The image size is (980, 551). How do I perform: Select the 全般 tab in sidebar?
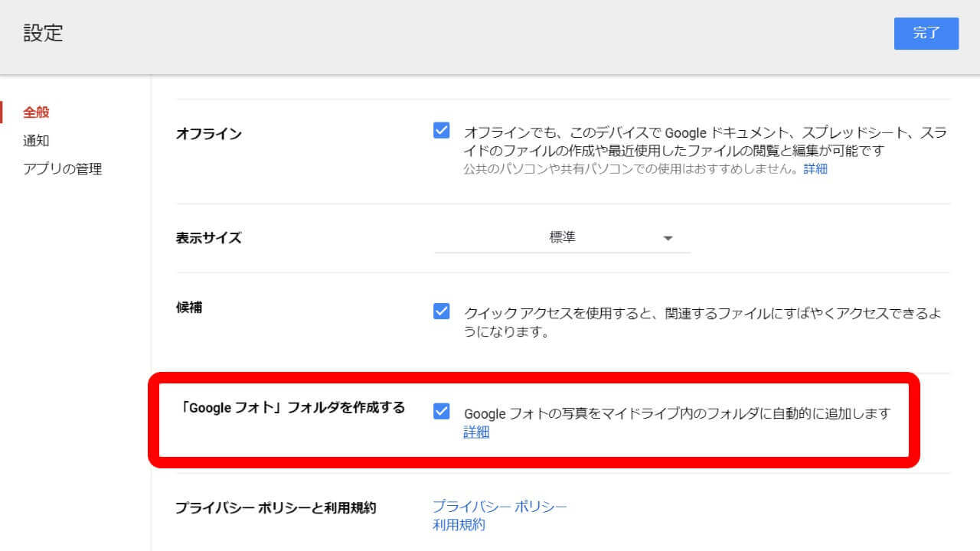(36, 112)
